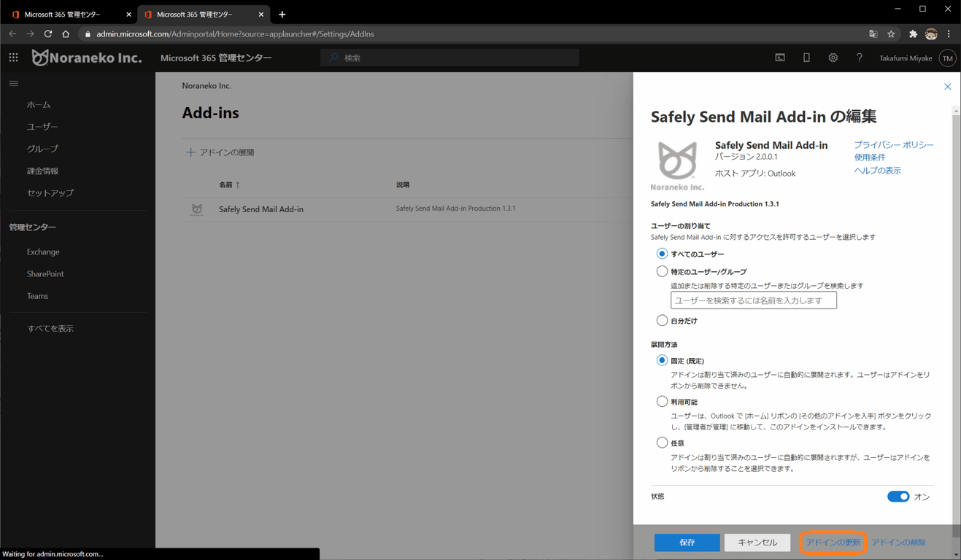Viewport: 961px width, 560px height.
Task: Open the 使用条件 link
Action: coord(870,157)
